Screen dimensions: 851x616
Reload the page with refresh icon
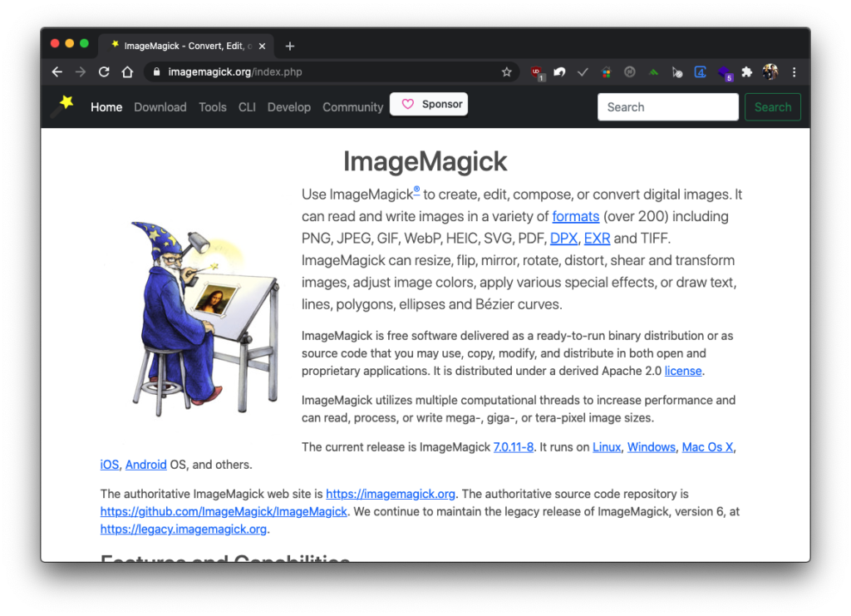pos(104,72)
